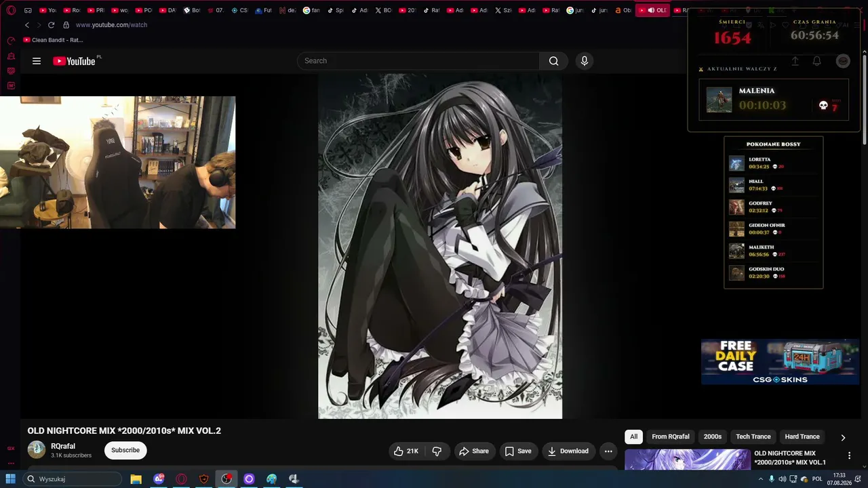
Task: Click the Maliketh entry in defeated bosses
Action: [773, 251]
